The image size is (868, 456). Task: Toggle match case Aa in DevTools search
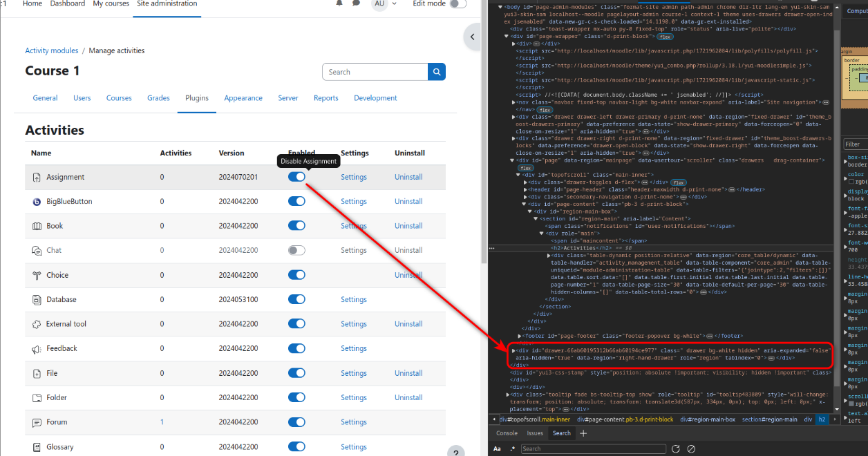tap(497, 449)
